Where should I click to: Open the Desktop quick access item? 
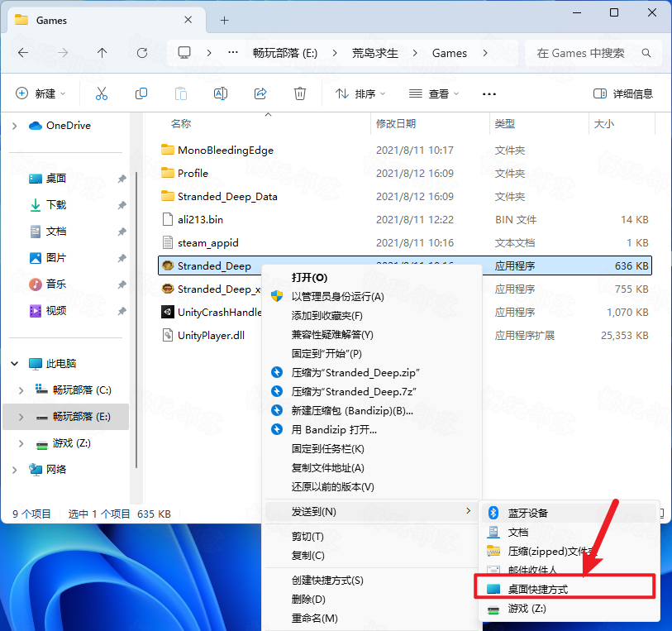tap(56, 179)
